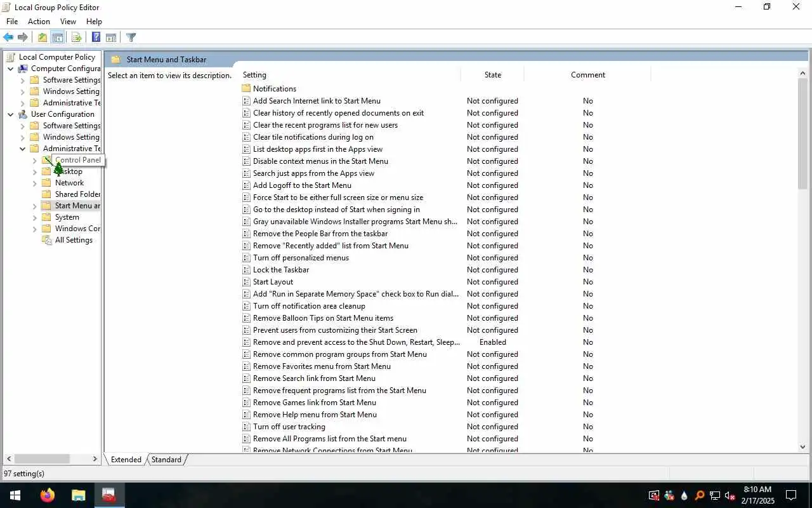The image size is (812, 508).
Task: Select 'Turn off notification area cleanup'
Action: [x=309, y=306]
